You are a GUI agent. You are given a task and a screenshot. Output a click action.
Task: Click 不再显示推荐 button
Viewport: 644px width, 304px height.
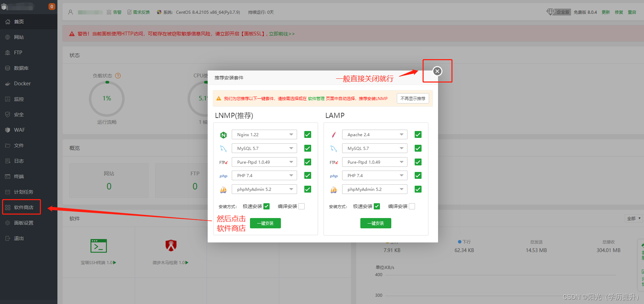click(x=413, y=98)
